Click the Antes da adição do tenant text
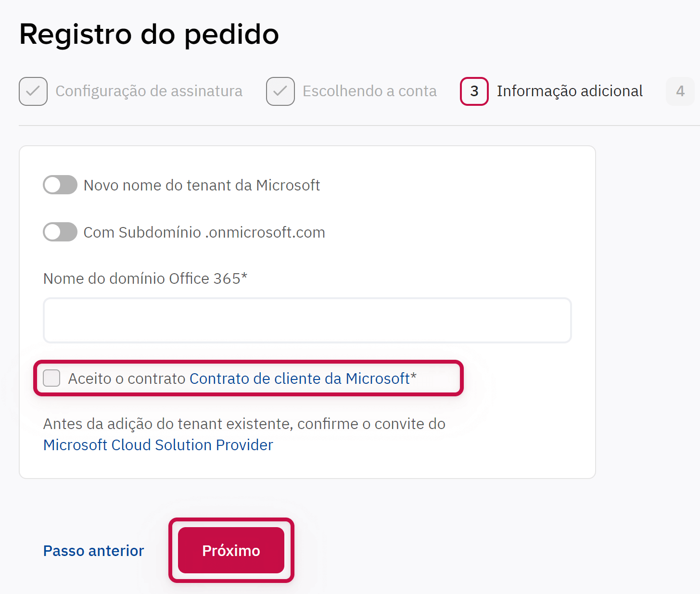This screenshot has width=700, height=594. coord(244,424)
